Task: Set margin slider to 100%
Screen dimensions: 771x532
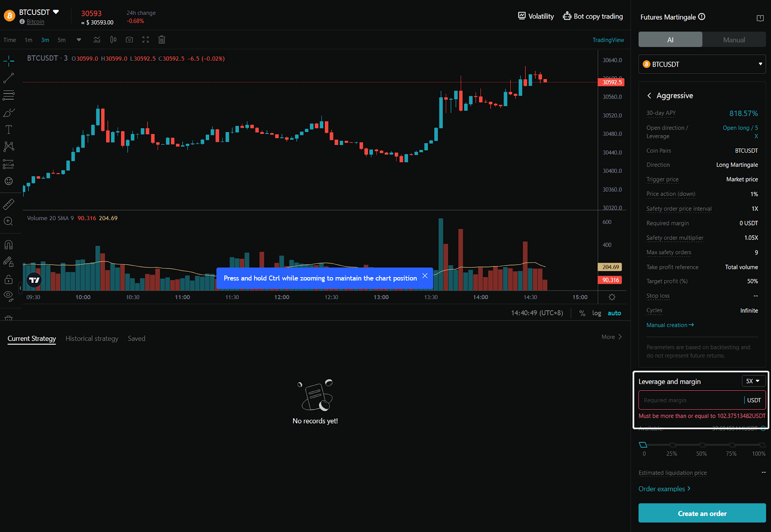Action: coord(762,445)
